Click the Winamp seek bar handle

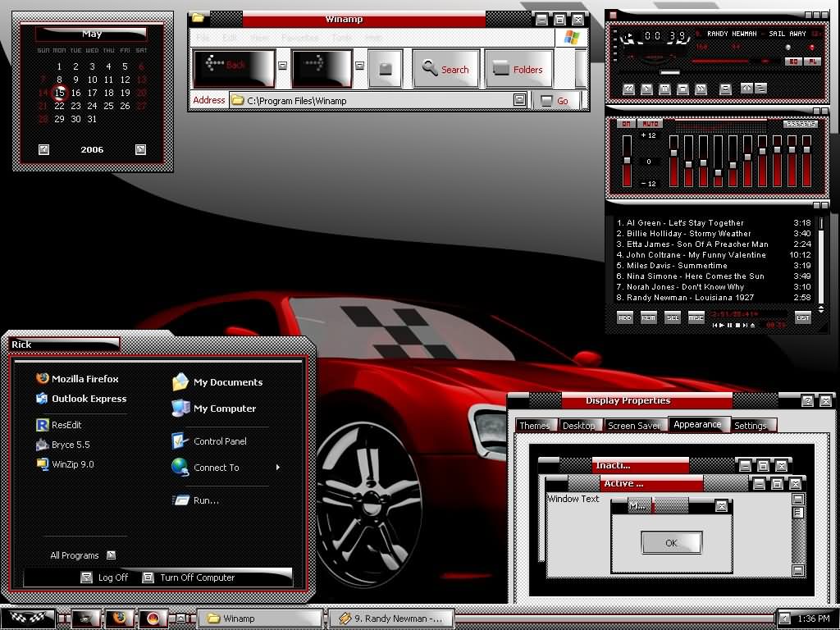pos(669,72)
